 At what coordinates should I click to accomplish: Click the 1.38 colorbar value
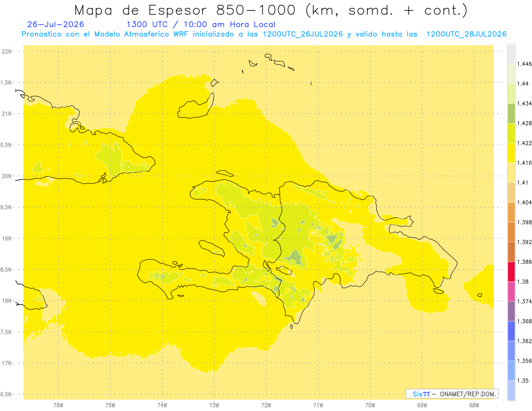(x=523, y=282)
